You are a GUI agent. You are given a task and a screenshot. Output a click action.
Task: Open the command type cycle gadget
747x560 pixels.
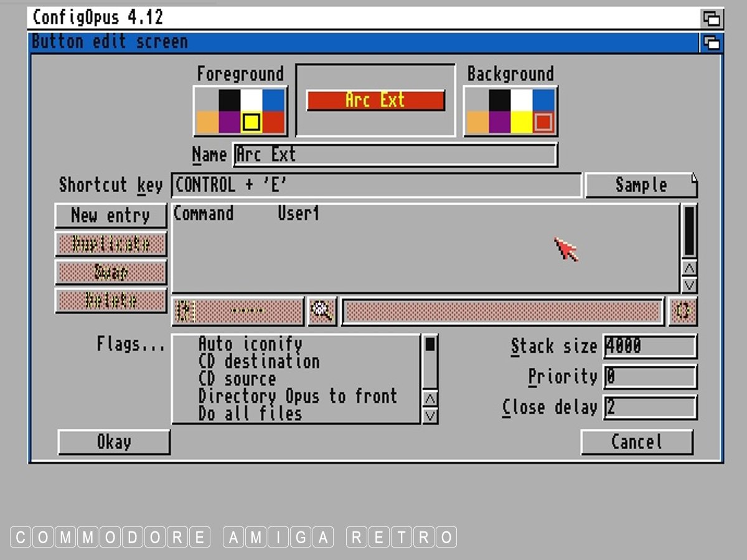tap(238, 311)
